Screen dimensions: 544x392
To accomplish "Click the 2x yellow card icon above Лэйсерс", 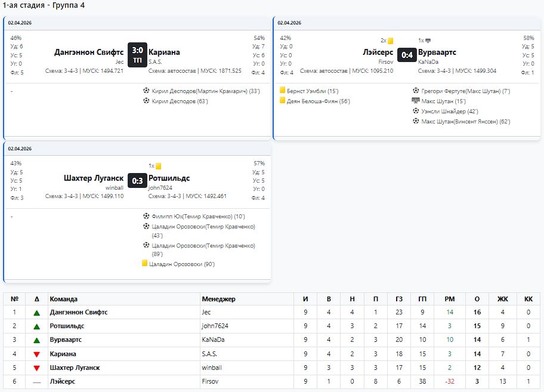I will pos(390,41).
